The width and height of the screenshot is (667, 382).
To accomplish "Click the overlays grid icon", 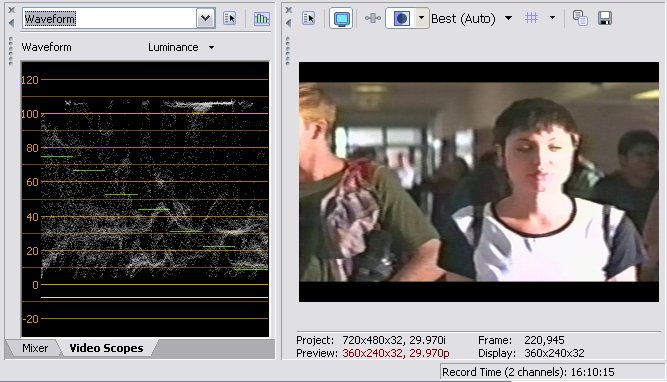I will pos(532,18).
